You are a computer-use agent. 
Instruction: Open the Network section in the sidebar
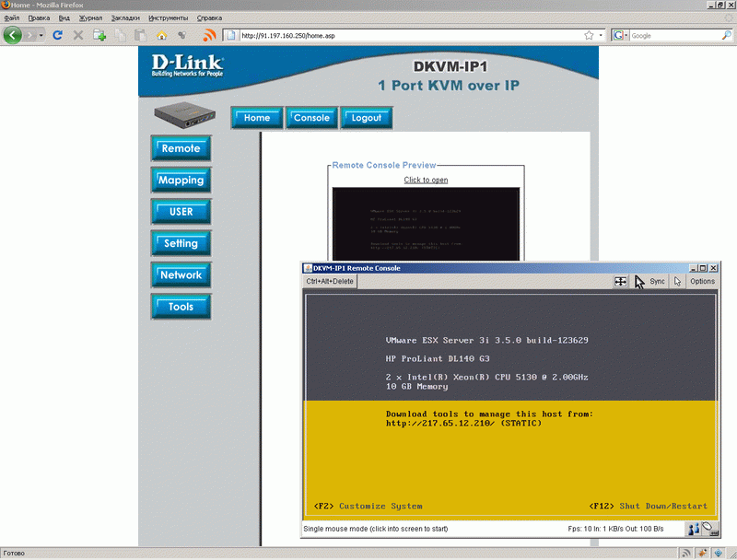181,274
